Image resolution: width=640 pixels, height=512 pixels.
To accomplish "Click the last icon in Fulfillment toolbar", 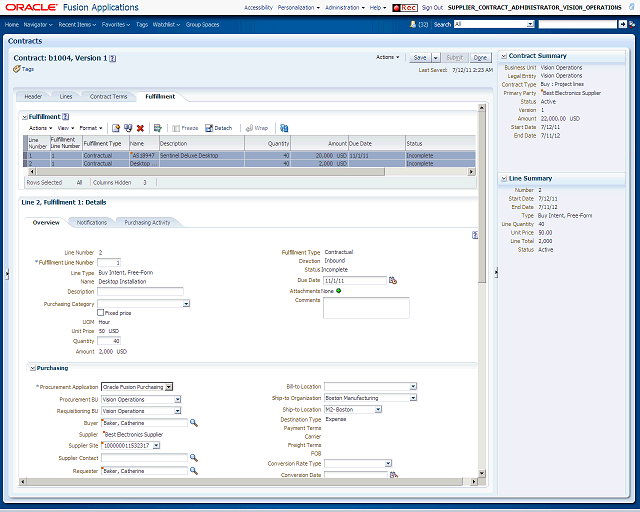I will tap(284, 128).
